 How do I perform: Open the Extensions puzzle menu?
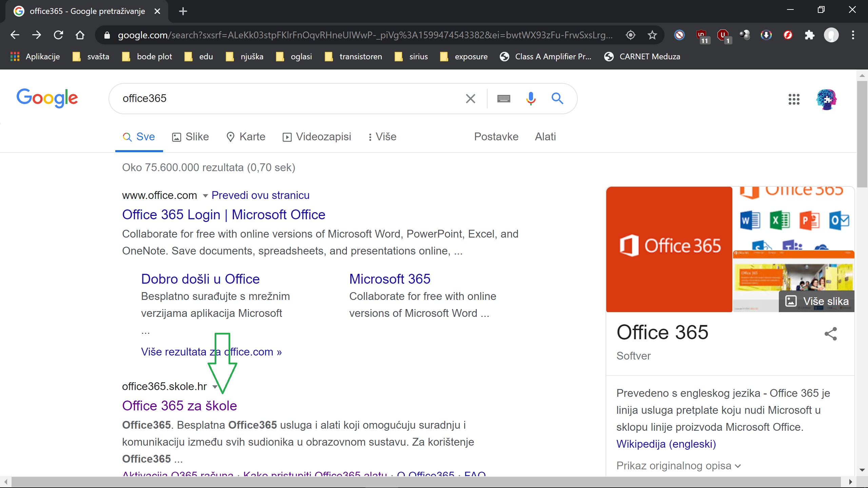[x=810, y=35]
